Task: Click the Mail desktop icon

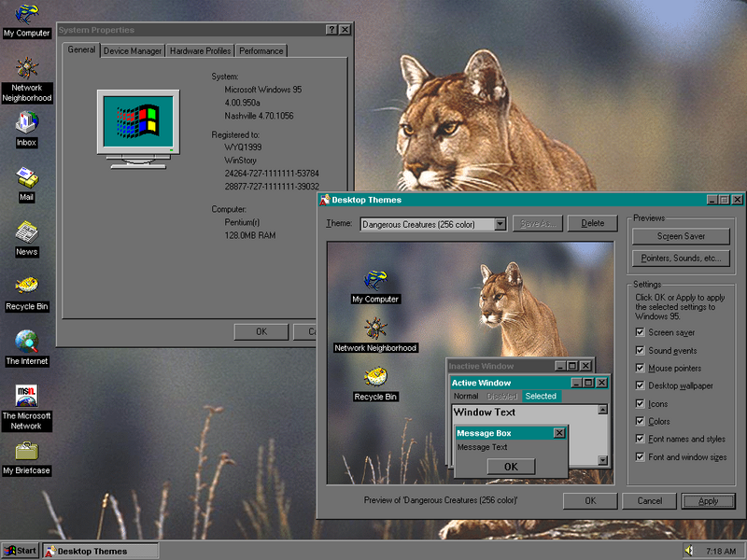Action: (x=26, y=182)
